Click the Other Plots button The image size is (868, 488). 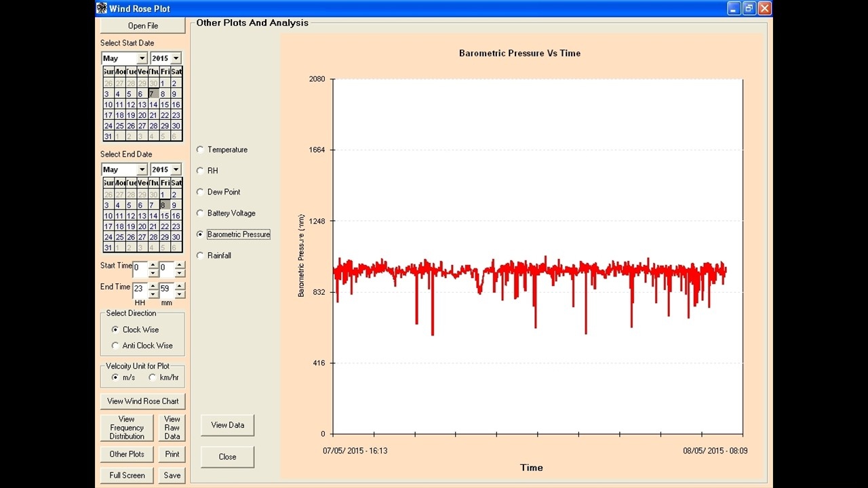pos(127,454)
